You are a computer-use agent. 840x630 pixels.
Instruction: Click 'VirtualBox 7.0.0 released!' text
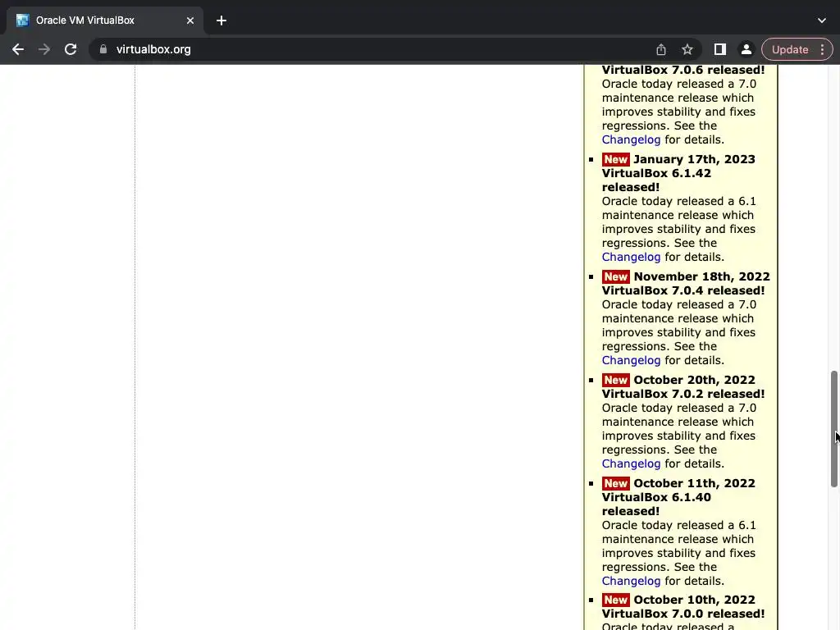[x=683, y=614]
